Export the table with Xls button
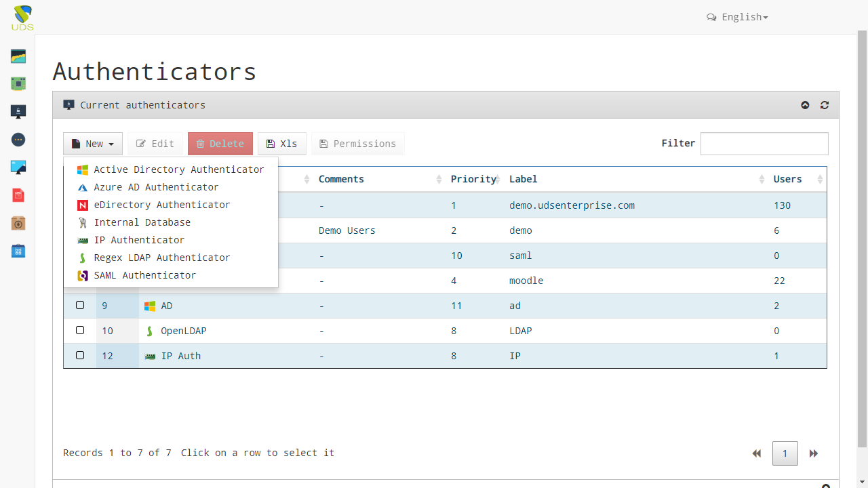This screenshot has width=868, height=488. [281, 144]
